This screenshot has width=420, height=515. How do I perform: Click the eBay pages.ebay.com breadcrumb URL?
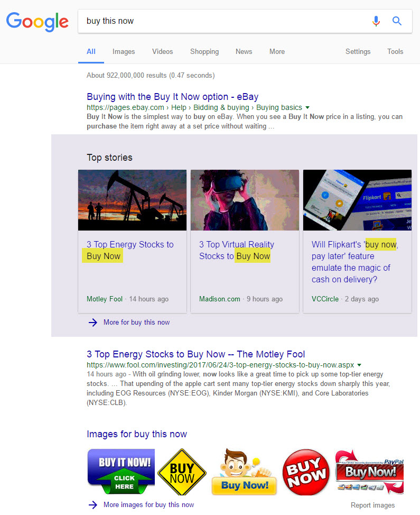pyautogui.click(x=194, y=107)
